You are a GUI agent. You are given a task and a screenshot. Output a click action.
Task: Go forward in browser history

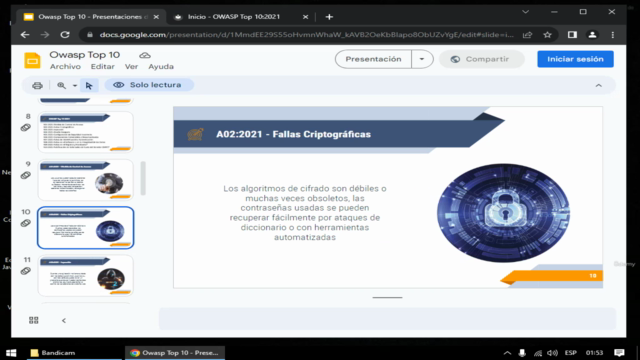tap(45, 35)
